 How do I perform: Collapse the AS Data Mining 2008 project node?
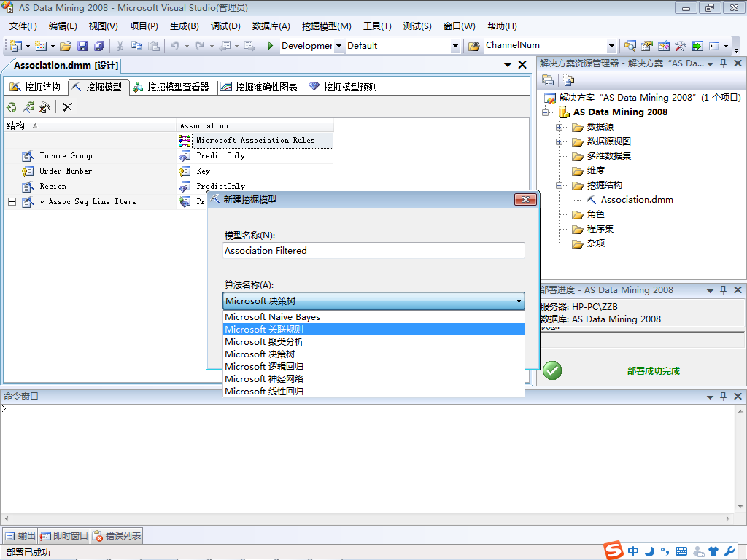(545, 112)
